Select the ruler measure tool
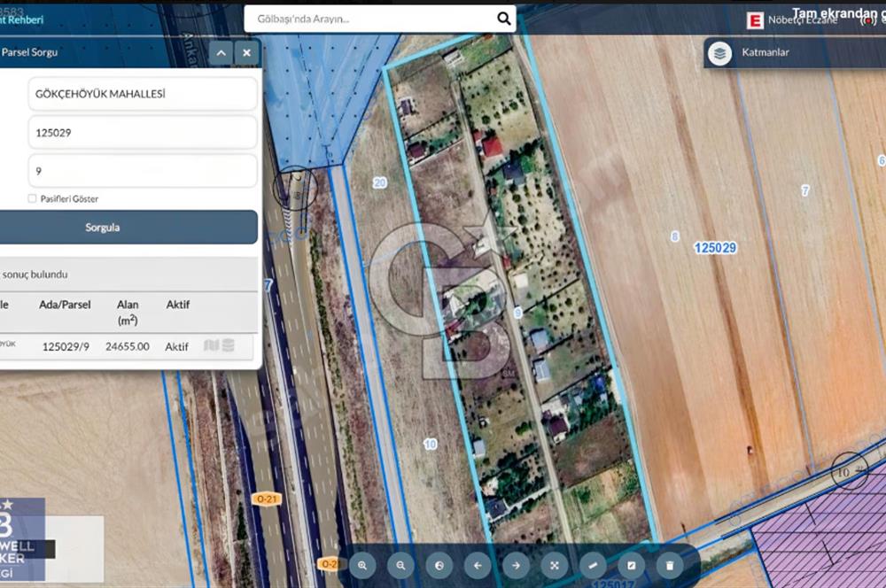 point(593,565)
